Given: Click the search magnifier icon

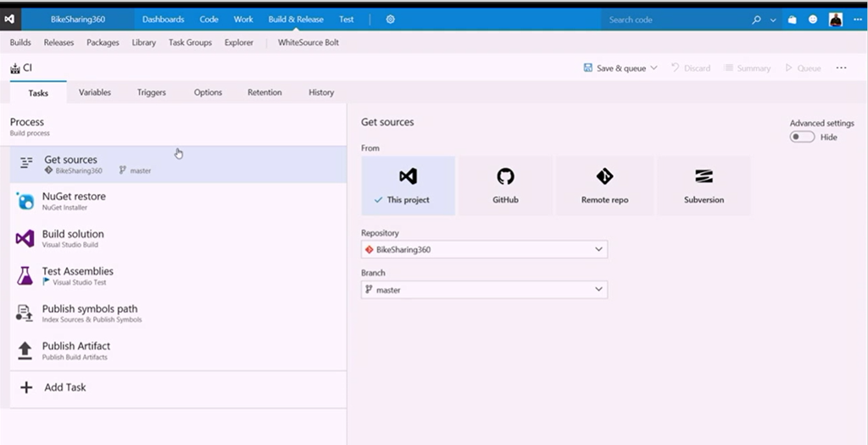Looking at the screenshot, I should [x=756, y=19].
